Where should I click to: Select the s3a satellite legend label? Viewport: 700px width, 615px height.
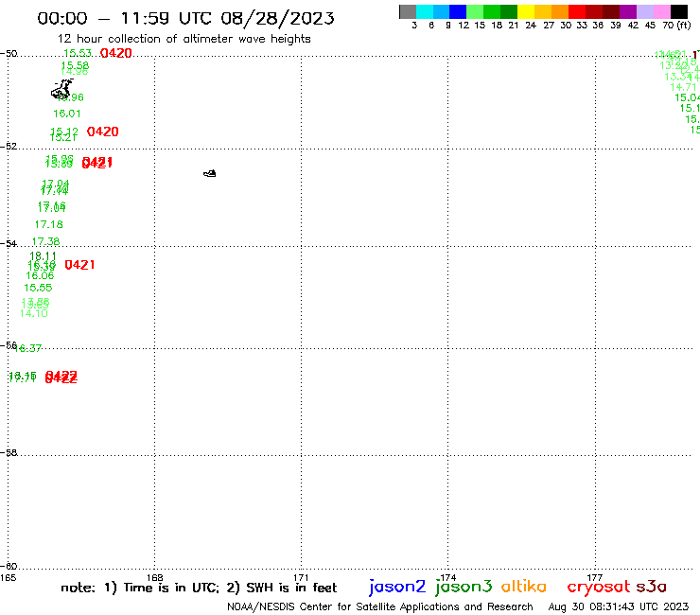pos(651,587)
